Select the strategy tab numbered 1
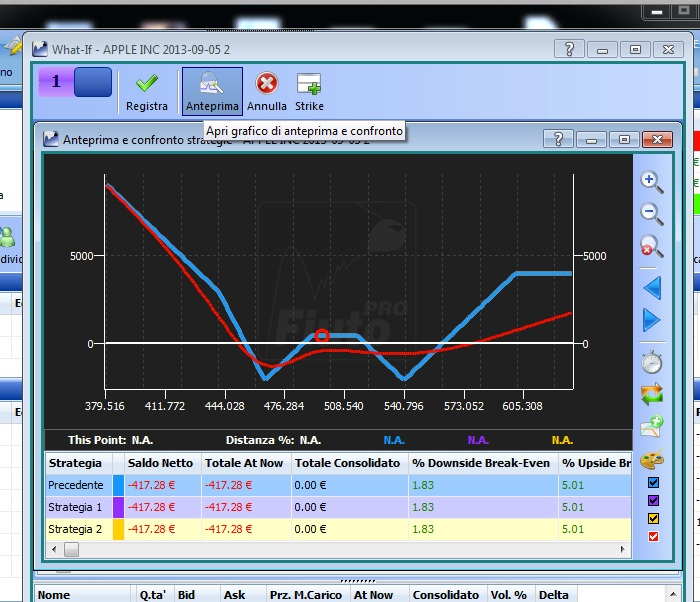The height and width of the screenshot is (602, 700). [x=56, y=82]
